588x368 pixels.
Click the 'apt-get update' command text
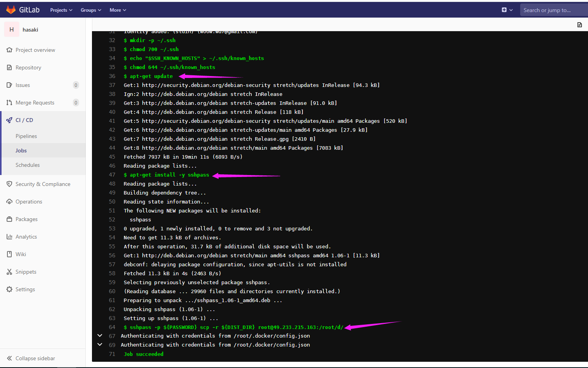tap(151, 76)
